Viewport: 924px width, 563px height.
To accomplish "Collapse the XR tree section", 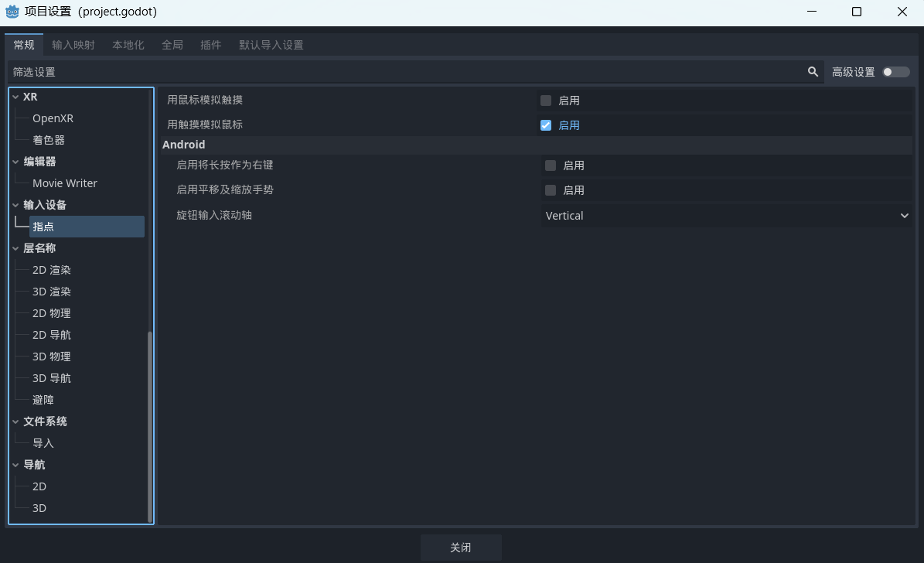I will 15,97.
